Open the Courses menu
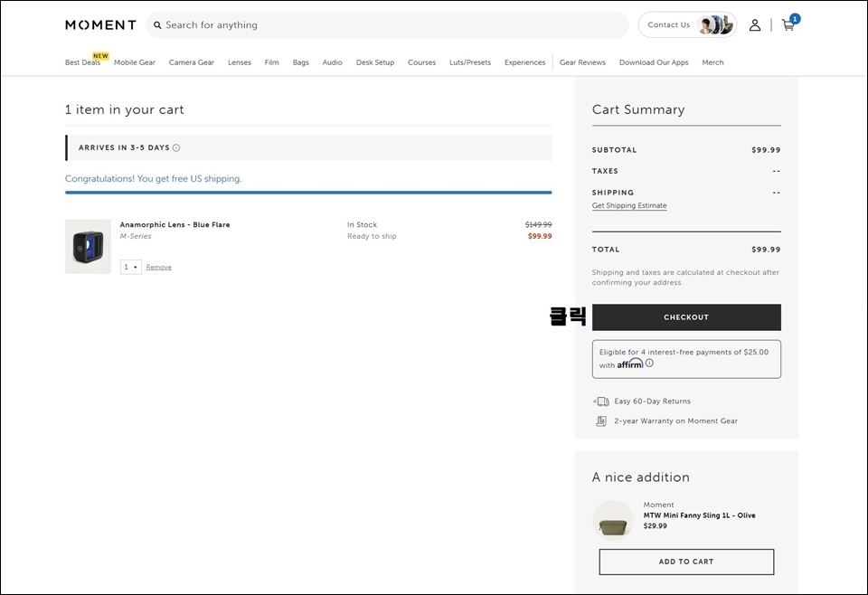Screen dimensions: 868x595 pyautogui.click(x=422, y=62)
